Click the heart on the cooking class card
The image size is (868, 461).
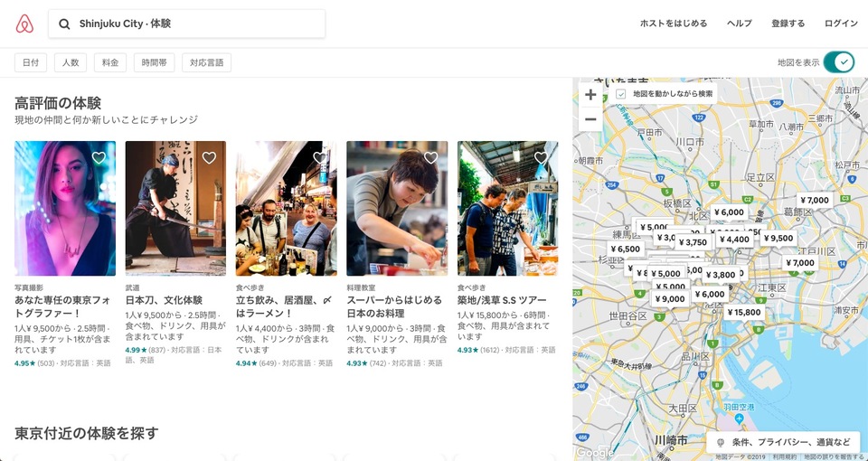pyautogui.click(x=430, y=157)
